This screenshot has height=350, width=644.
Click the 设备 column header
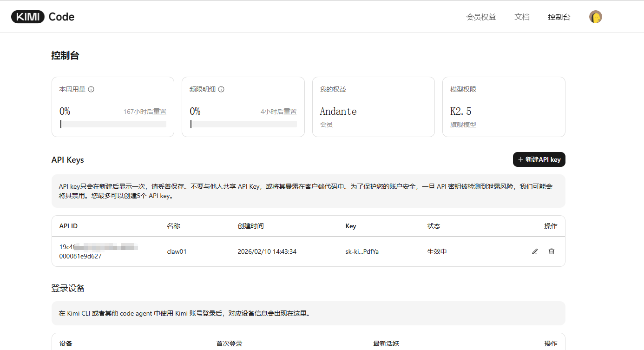(x=66, y=343)
